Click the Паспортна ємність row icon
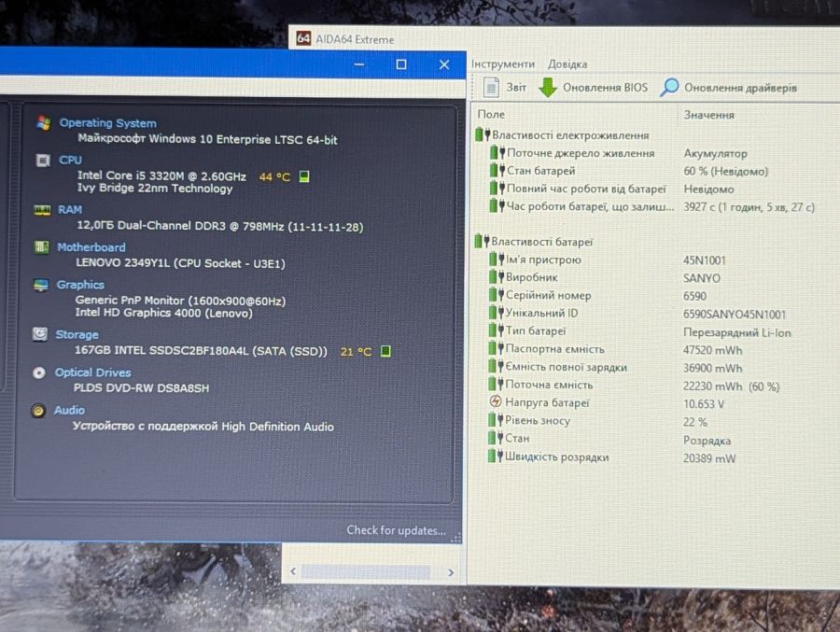 pyautogui.click(x=497, y=349)
